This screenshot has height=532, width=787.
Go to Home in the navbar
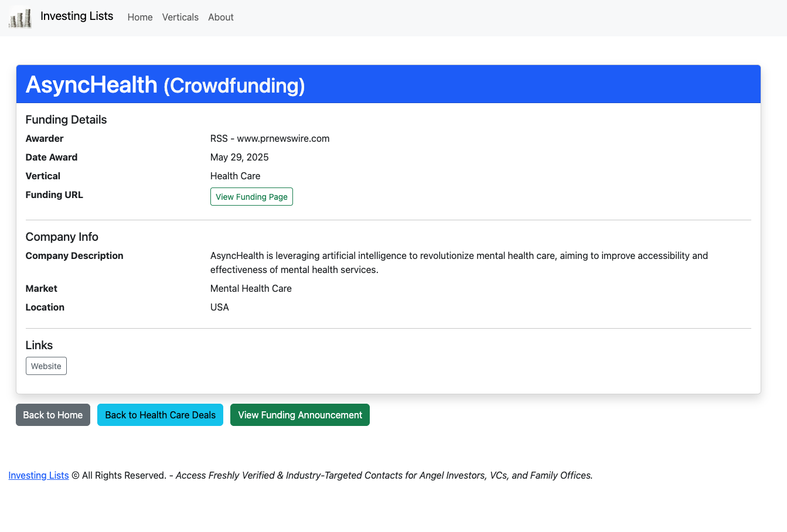coord(140,18)
